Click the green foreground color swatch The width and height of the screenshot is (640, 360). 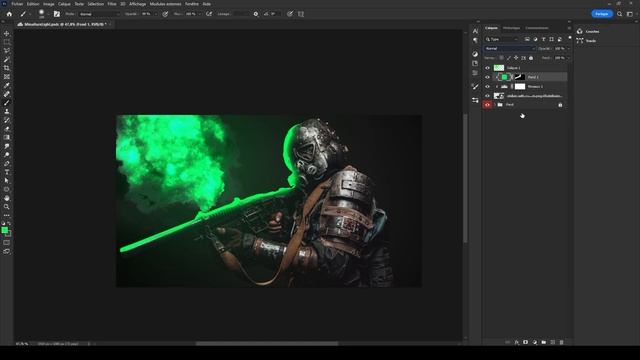[x=4, y=230]
